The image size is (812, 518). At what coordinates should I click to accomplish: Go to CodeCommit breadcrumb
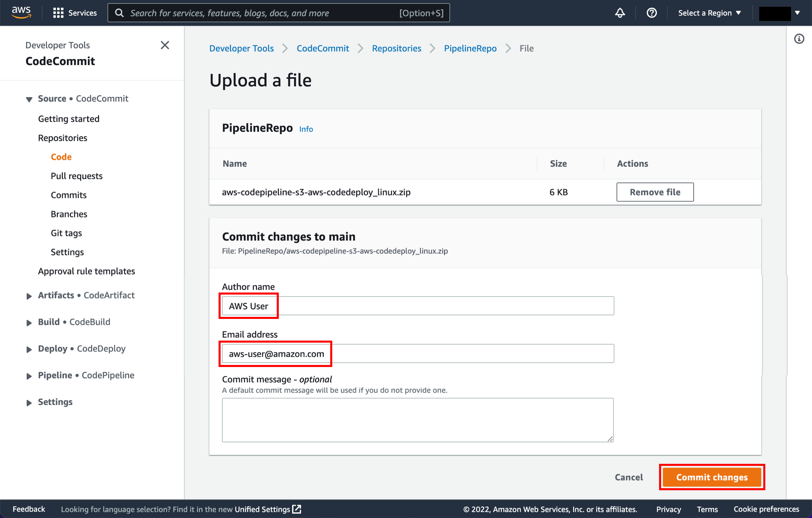click(x=323, y=48)
